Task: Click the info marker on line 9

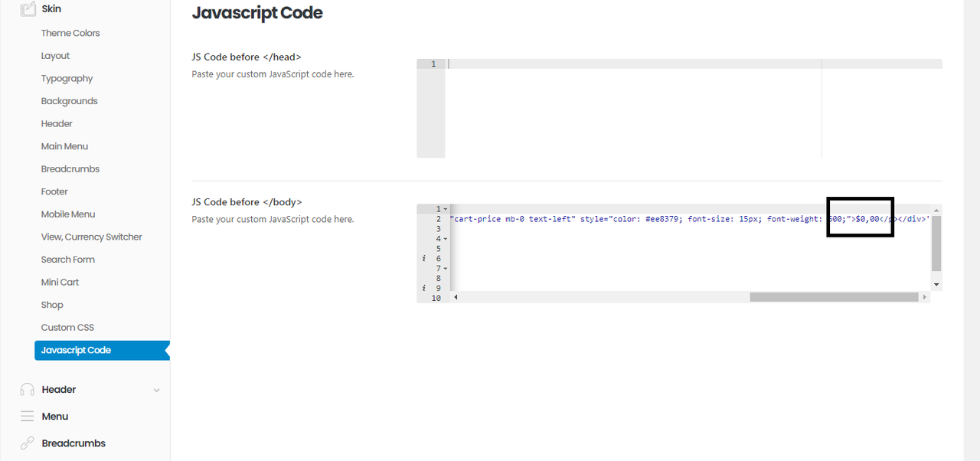Action: click(423, 289)
